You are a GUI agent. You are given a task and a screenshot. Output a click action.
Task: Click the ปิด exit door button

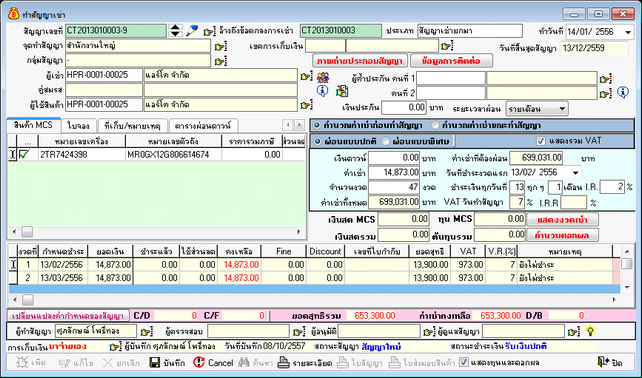click(610, 362)
